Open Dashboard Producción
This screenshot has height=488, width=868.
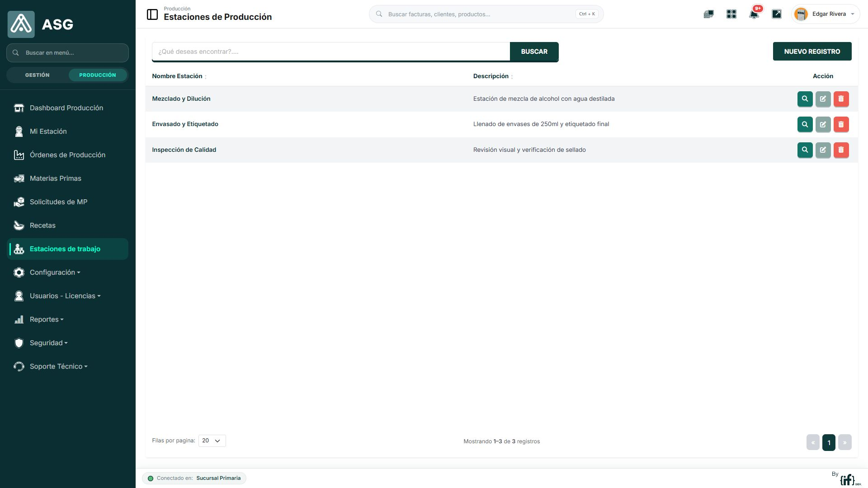tap(68, 108)
